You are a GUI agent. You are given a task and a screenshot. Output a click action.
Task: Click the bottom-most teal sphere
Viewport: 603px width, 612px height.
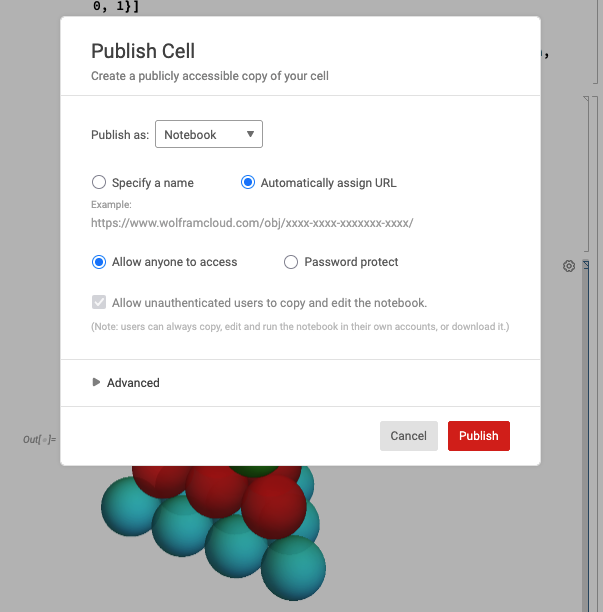point(294,567)
